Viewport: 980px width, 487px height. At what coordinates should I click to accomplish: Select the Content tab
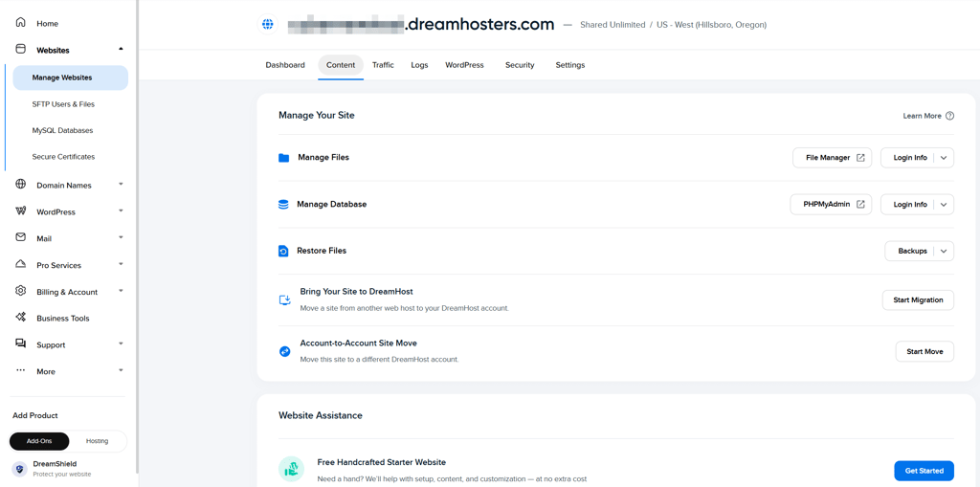(341, 65)
